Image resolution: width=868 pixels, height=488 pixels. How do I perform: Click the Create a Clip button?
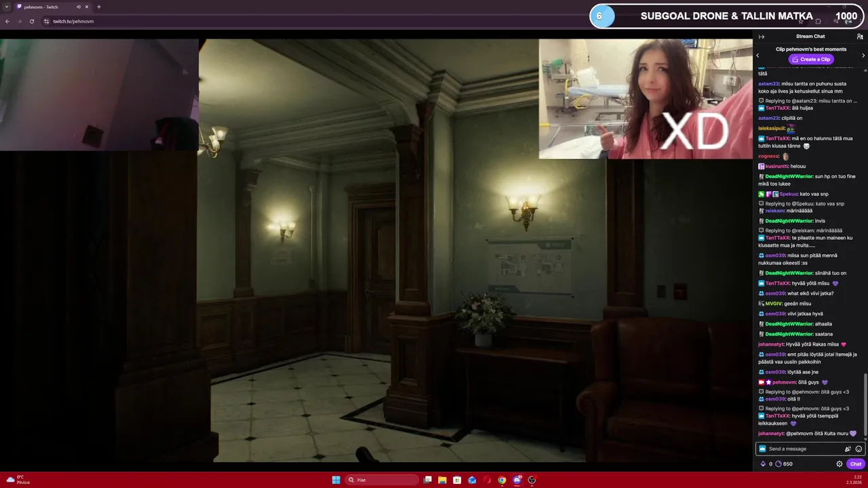pos(810,59)
